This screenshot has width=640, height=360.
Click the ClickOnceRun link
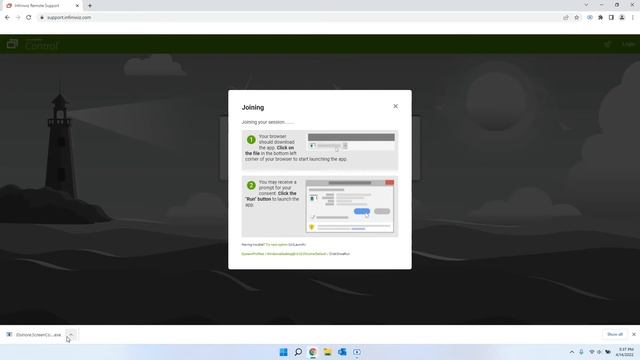pyautogui.click(x=340, y=254)
